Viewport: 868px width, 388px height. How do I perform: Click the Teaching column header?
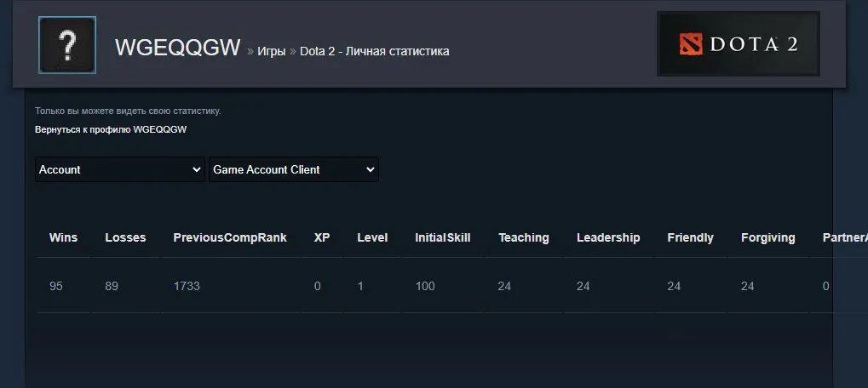click(x=524, y=237)
